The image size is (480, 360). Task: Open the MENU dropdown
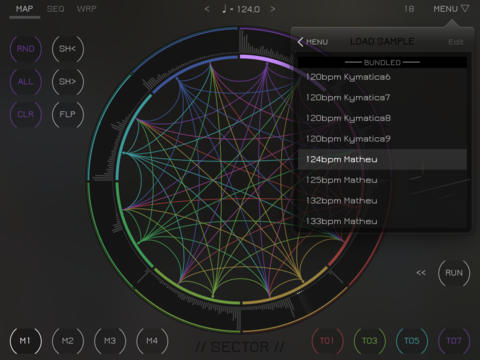[451, 9]
